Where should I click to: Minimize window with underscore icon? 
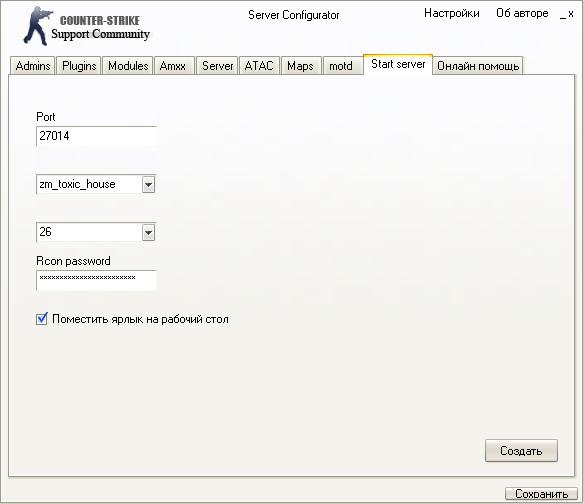tap(562, 15)
